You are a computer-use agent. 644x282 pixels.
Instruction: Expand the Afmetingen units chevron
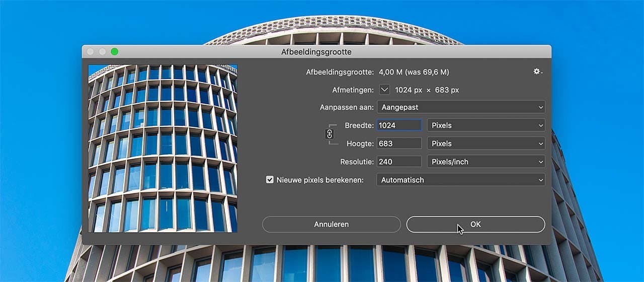[x=384, y=90]
